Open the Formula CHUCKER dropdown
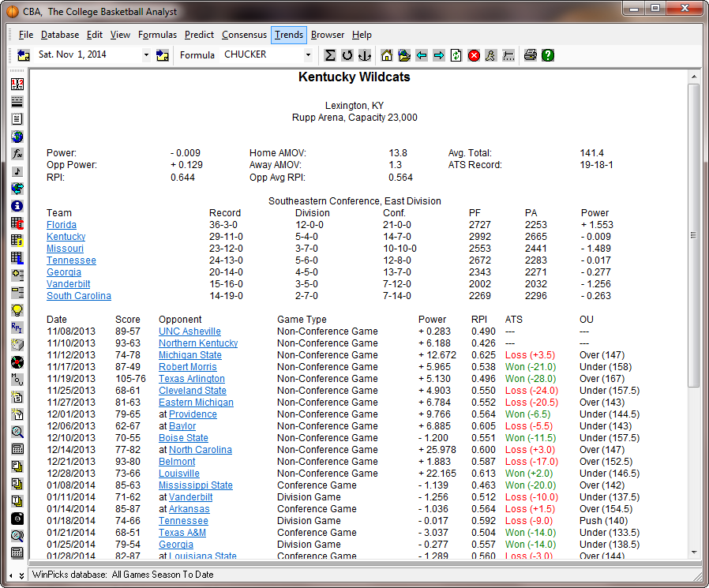The image size is (709, 588). tap(309, 55)
